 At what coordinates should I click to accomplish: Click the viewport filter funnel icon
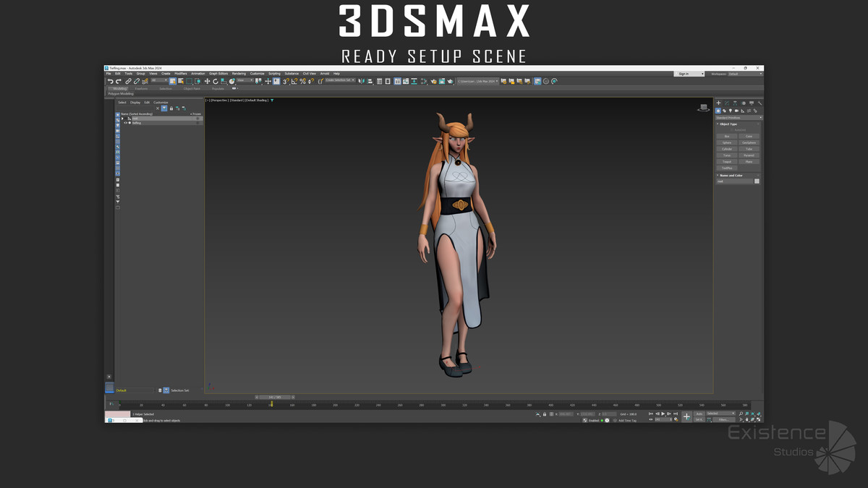coord(272,100)
